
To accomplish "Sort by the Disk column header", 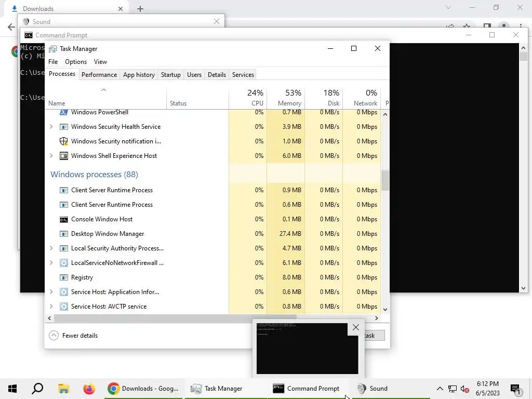I will [324, 98].
